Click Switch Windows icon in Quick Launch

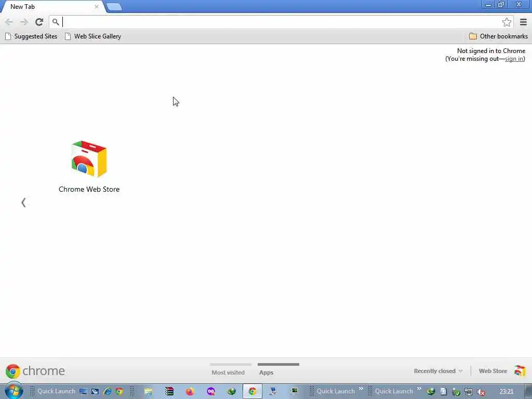tap(95, 391)
